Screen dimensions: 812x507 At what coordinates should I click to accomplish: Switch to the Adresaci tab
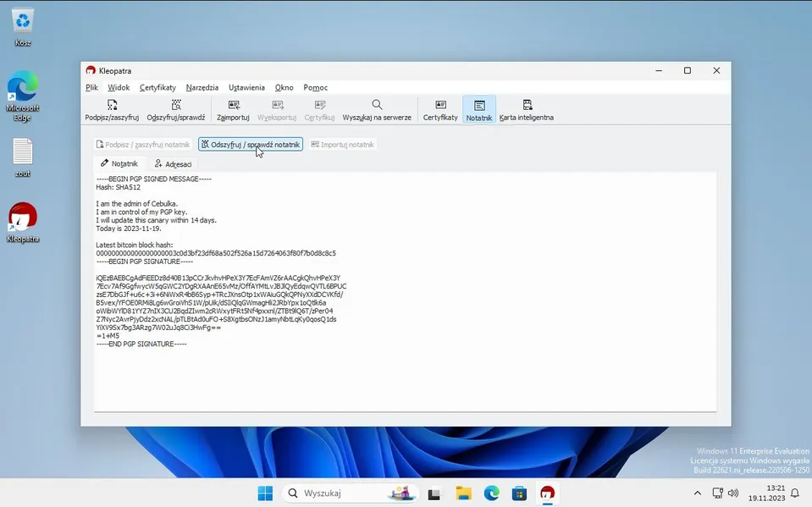[173, 164]
